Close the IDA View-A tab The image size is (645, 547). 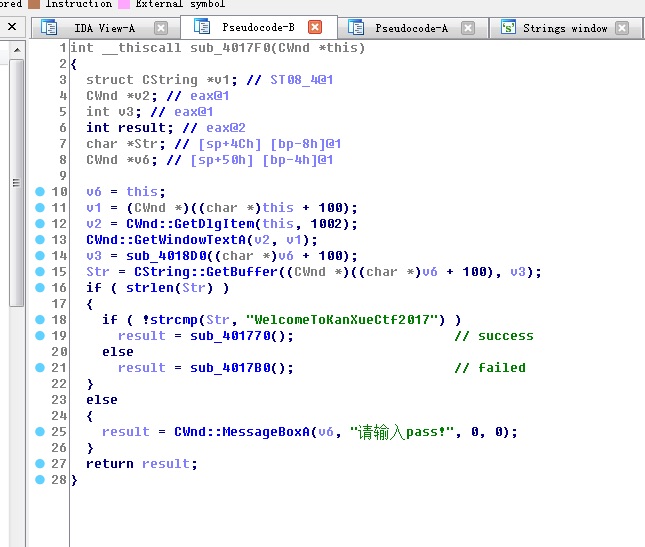pyautogui.click(x=161, y=28)
